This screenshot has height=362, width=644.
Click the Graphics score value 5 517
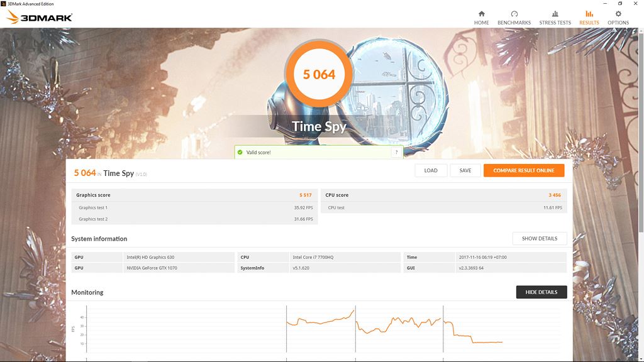pos(306,195)
